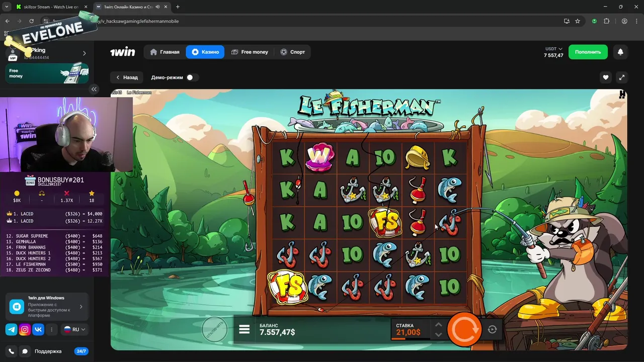Click the 1win logo

[123, 52]
